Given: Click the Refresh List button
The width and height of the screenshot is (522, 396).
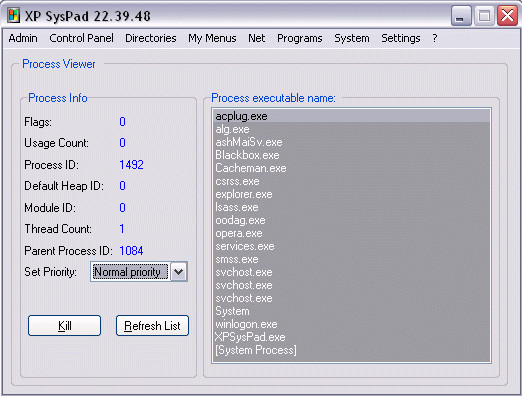Looking at the screenshot, I should [x=152, y=325].
